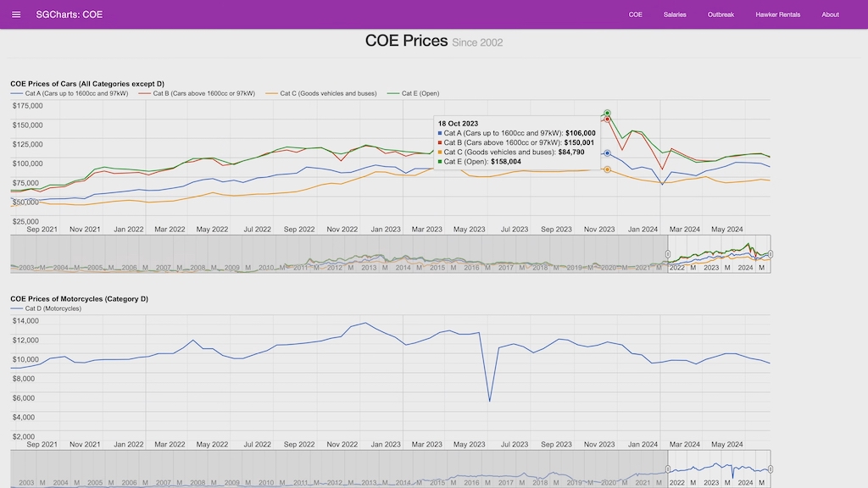868x488 pixels.
Task: Click the orange Cat C highlighted data point
Action: click(x=608, y=169)
